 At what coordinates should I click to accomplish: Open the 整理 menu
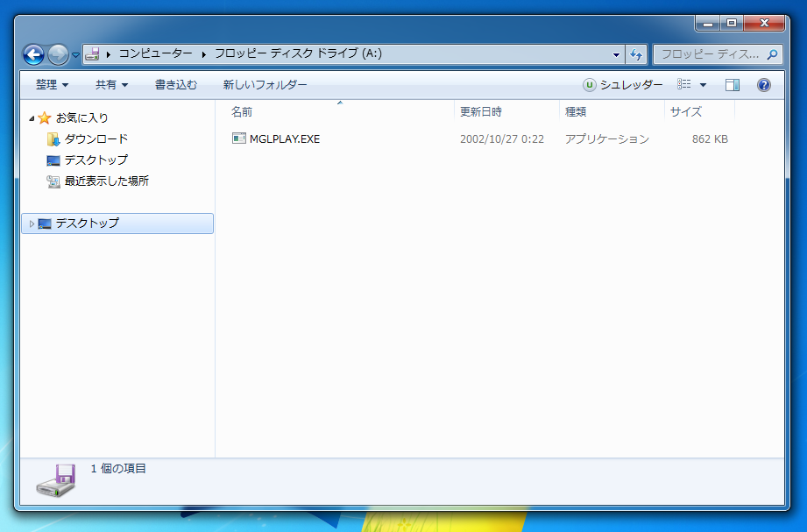(52, 84)
